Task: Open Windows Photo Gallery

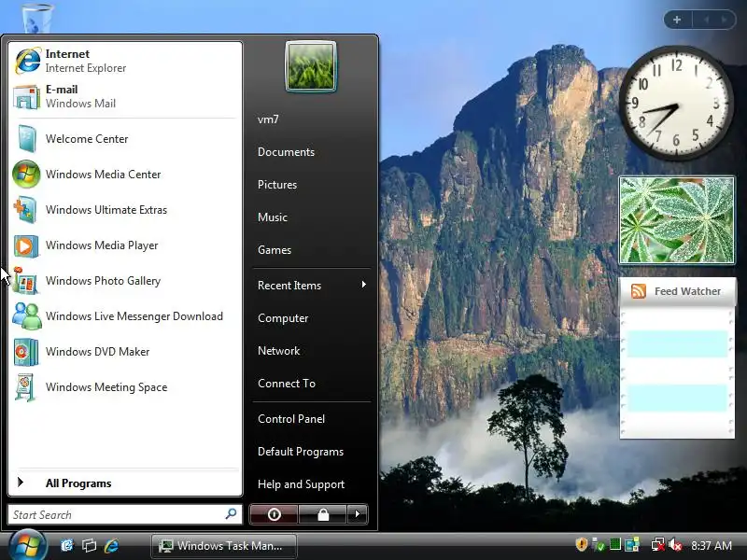Action: pos(125,281)
